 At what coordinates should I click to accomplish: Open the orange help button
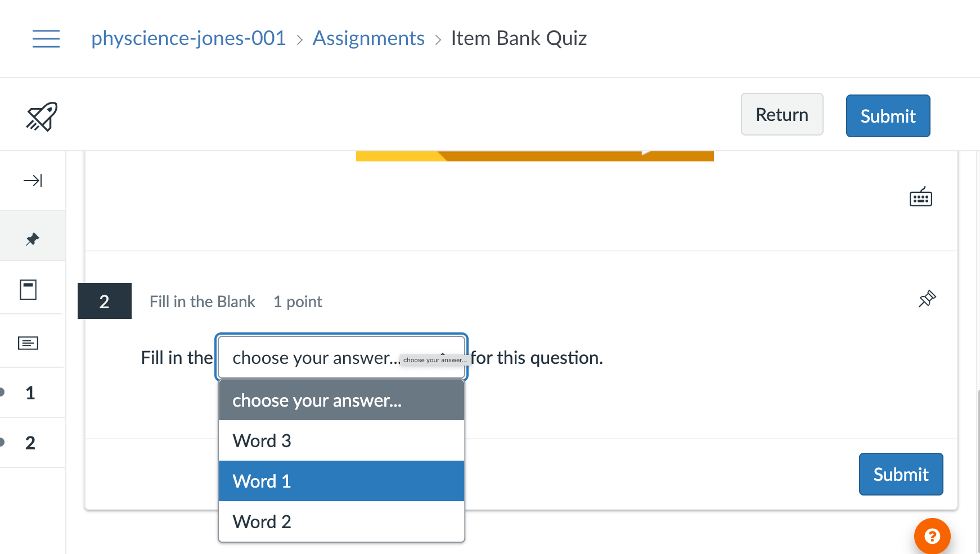(932, 536)
